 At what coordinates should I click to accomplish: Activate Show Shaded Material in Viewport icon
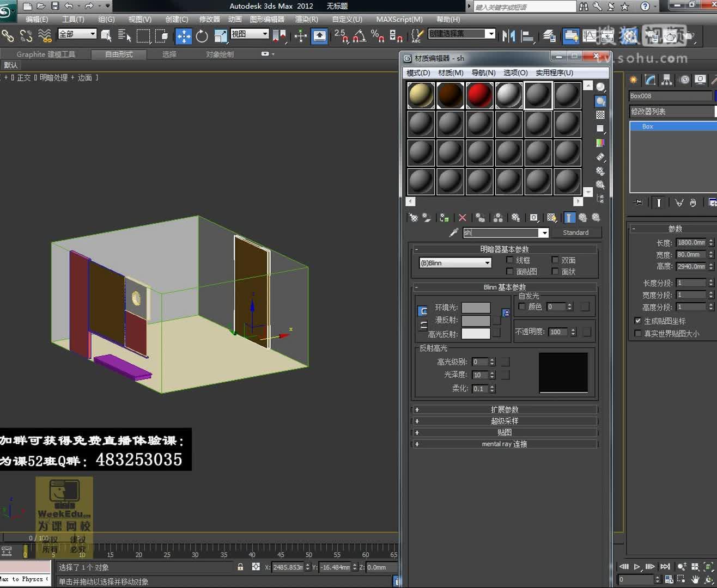point(552,217)
